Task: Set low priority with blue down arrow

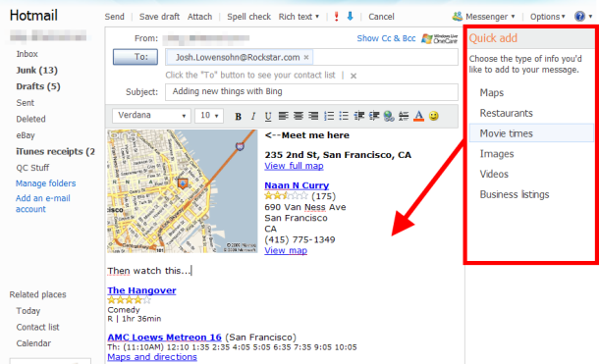Action: 350,17
